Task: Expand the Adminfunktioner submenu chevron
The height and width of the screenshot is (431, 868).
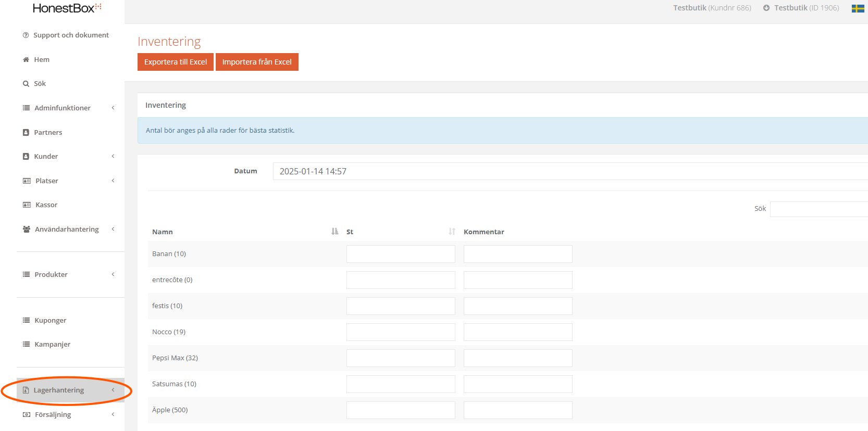Action: (113, 108)
